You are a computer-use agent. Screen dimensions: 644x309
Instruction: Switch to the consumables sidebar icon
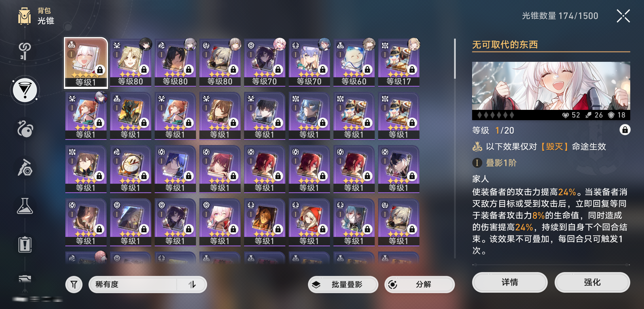pyautogui.click(x=25, y=167)
